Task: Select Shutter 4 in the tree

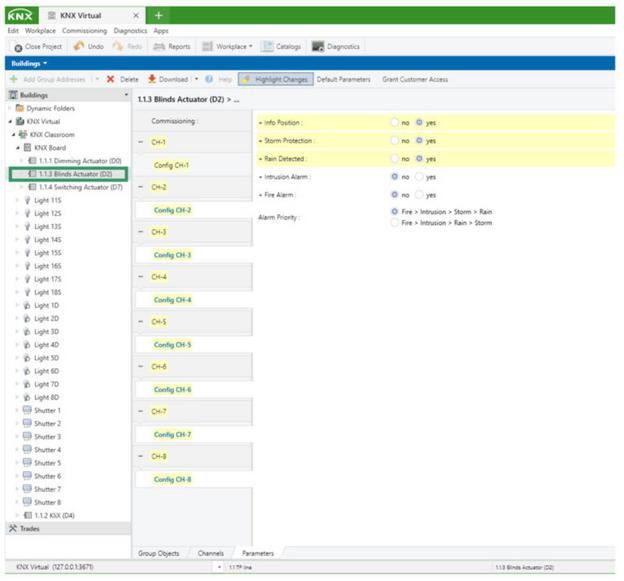Action: coord(47,450)
